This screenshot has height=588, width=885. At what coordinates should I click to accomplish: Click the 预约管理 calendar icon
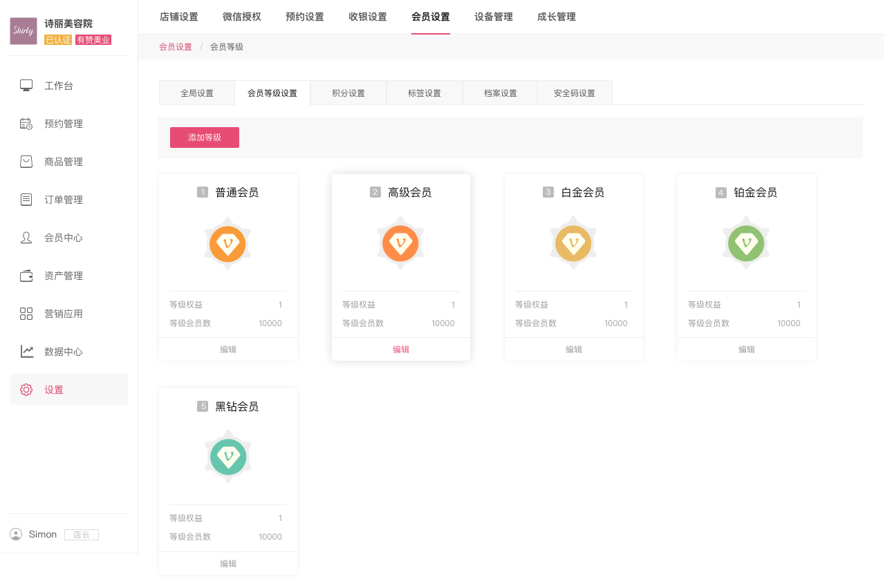coord(26,124)
